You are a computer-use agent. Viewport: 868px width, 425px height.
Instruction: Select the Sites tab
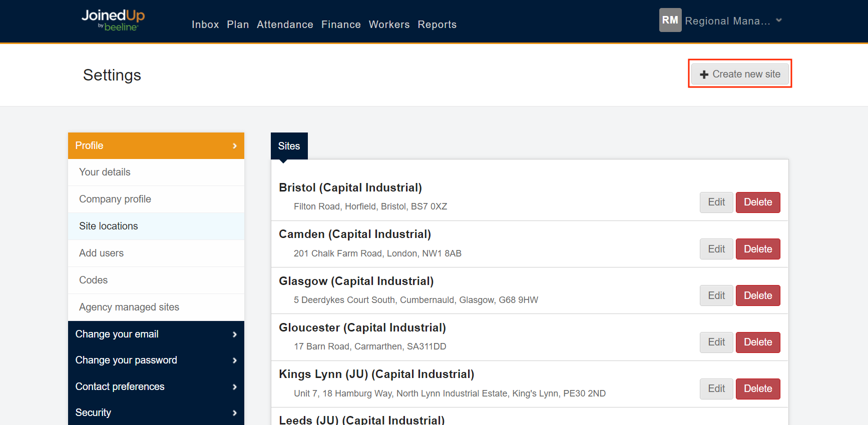[x=289, y=146]
